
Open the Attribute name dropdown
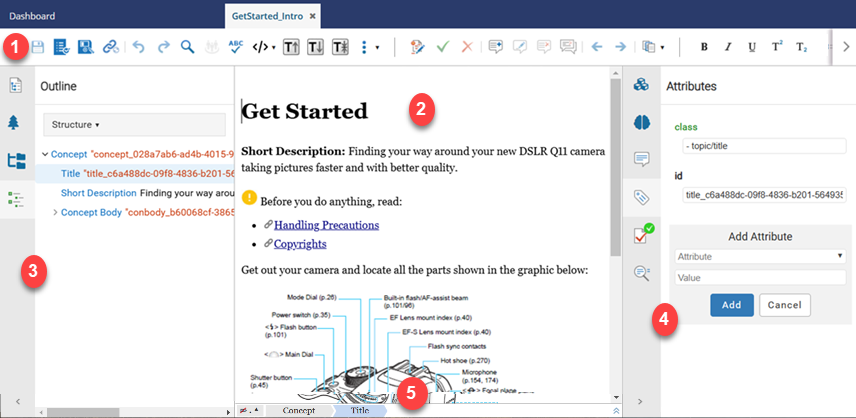pos(759,256)
